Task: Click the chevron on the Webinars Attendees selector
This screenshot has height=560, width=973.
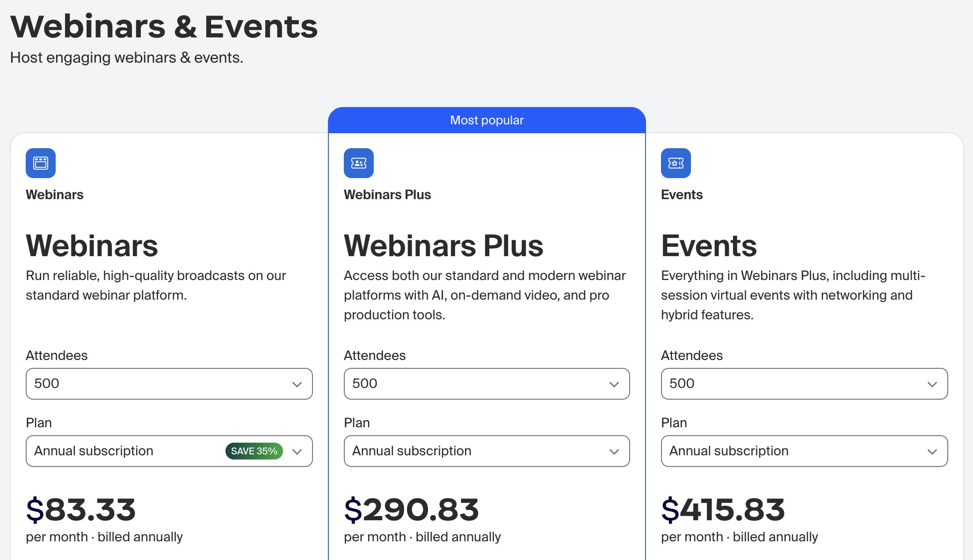Action: click(x=297, y=384)
